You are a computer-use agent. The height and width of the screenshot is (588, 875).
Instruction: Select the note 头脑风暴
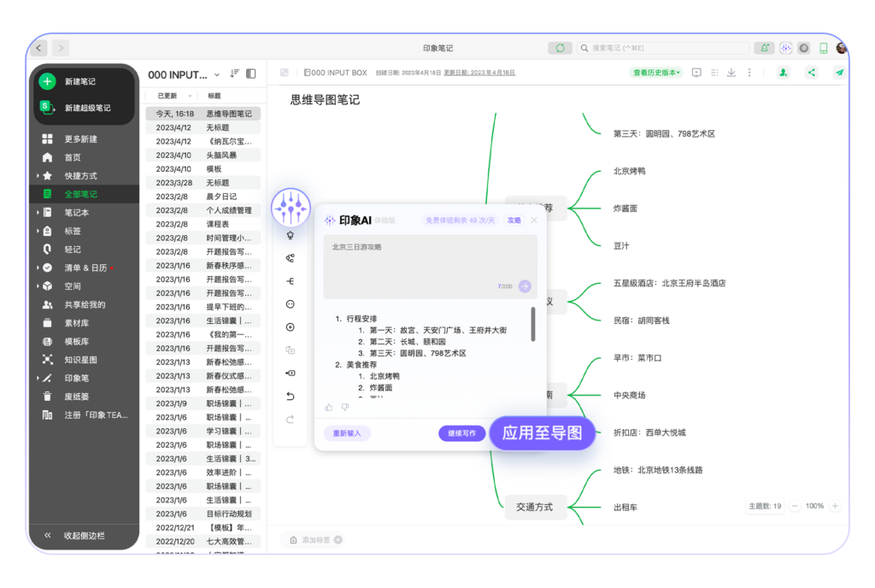tap(203, 155)
